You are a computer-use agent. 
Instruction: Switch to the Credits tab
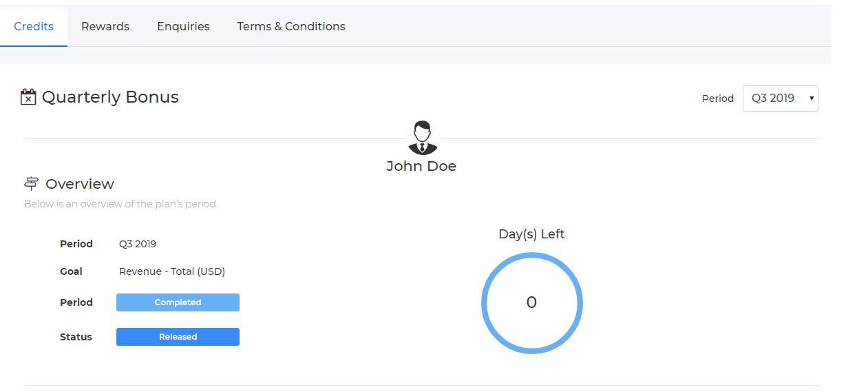(x=34, y=26)
